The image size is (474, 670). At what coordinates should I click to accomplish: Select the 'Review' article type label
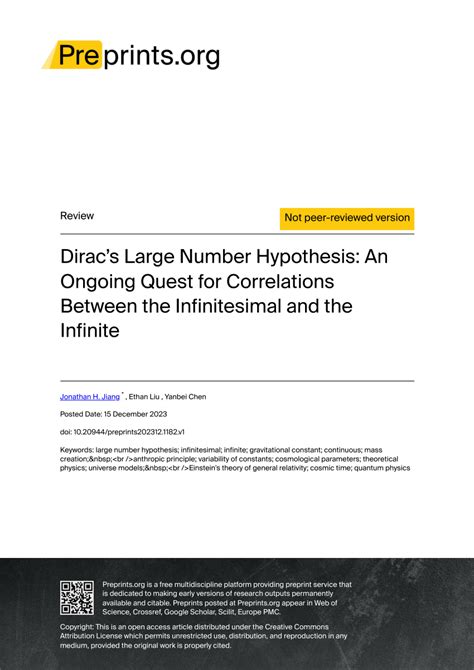(77, 216)
